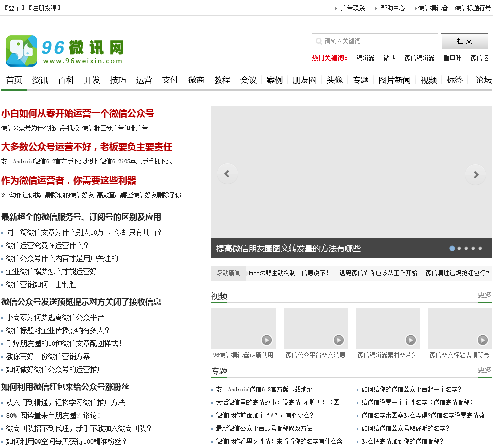Open 微信编辑器 in the top bar
This screenshot has height=448, width=493.
tap(433, 8)
